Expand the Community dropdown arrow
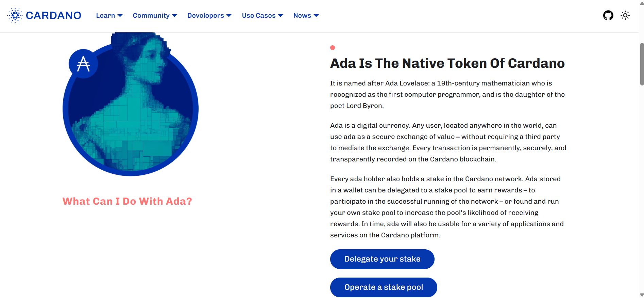This screenshot has height=298, width=644. (174, 16)
